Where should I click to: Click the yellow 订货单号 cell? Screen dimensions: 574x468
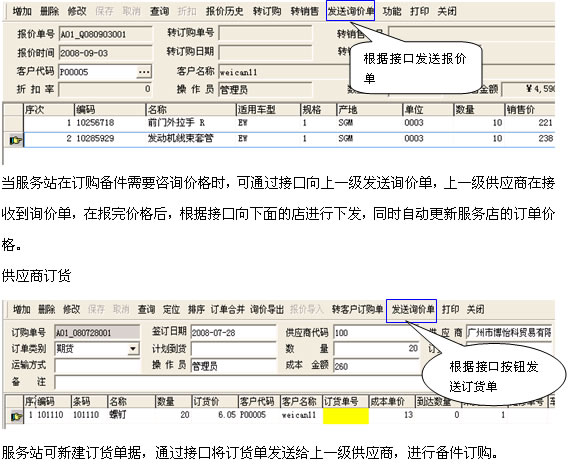click(346, 416)
